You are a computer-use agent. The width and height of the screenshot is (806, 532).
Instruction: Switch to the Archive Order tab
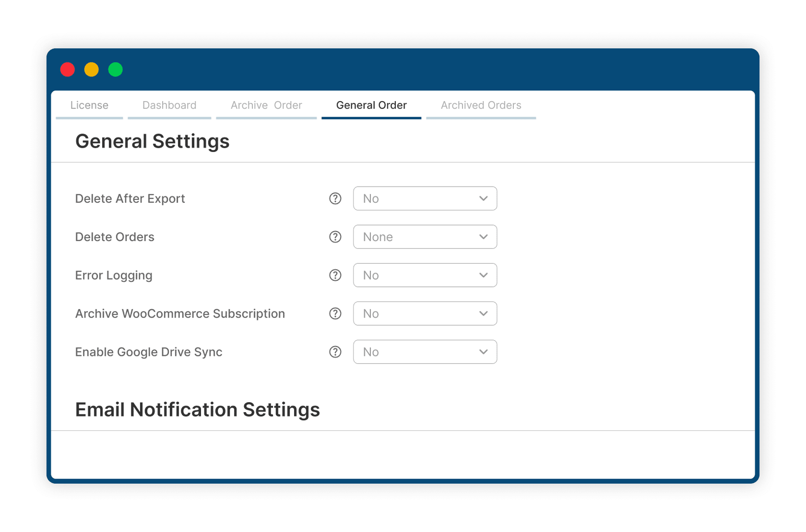[266, 106]
